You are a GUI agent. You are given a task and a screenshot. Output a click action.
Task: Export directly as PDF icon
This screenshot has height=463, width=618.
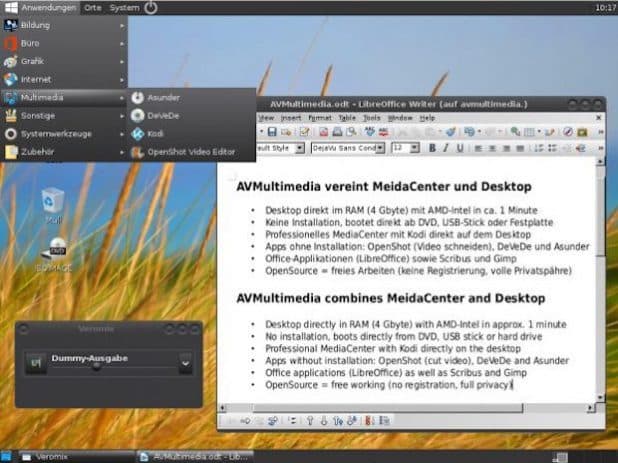point(323,132)
